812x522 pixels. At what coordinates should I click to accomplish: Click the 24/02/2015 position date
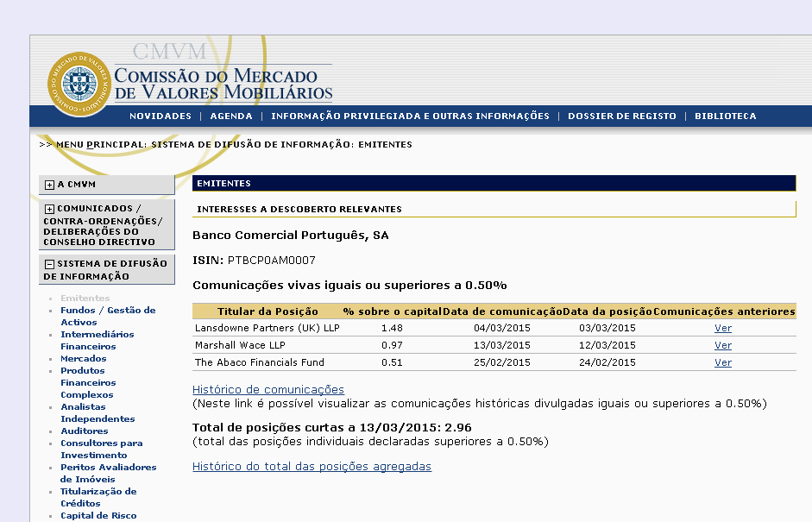tap(607, 362)
